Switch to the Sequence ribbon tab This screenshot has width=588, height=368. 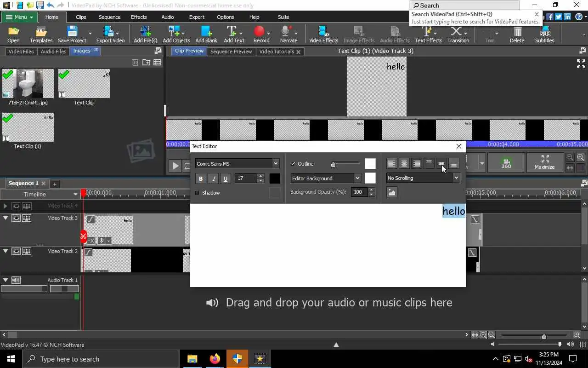tap(109, 17)
